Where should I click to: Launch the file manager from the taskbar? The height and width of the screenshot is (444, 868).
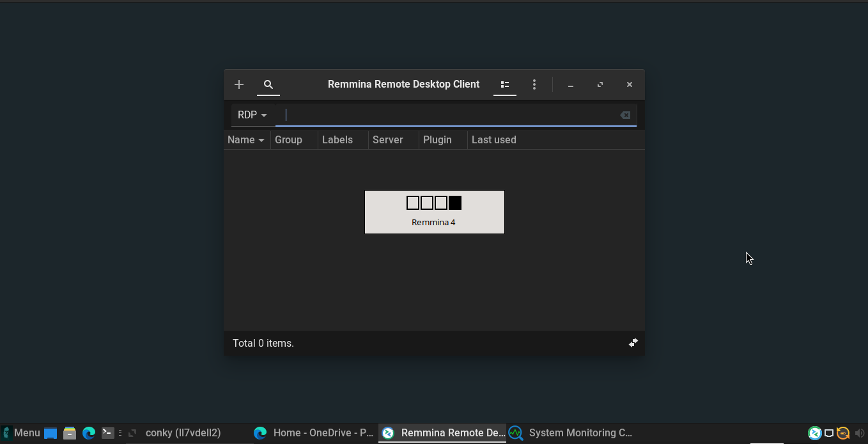[x=70, y=433]
